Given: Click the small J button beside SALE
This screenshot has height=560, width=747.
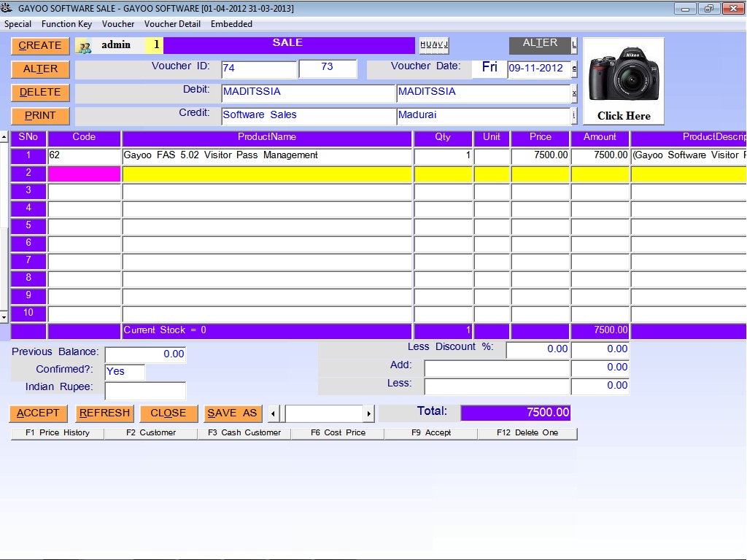Looking at the screenshot, I should (446, 44).
